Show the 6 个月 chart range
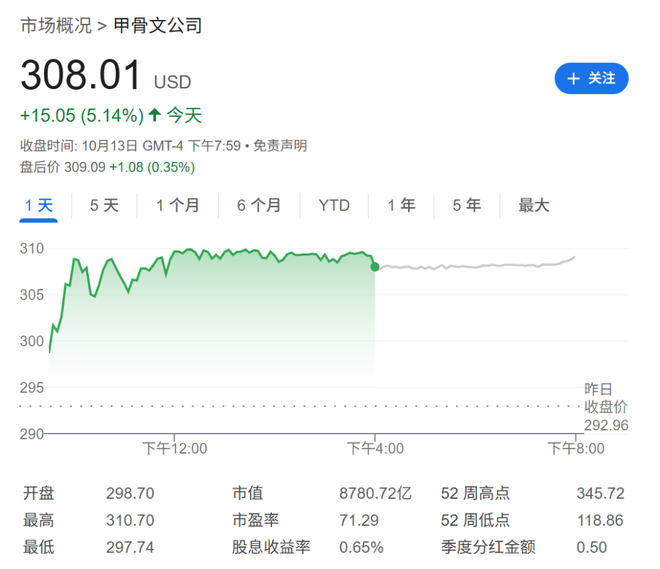This screenshot has width=660, height=569. point(259,205)
